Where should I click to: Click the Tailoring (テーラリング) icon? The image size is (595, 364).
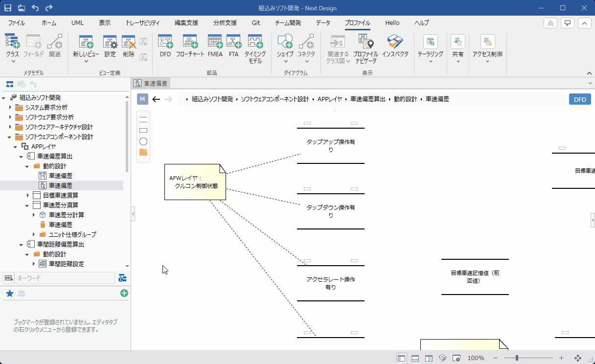pos(431,42)
